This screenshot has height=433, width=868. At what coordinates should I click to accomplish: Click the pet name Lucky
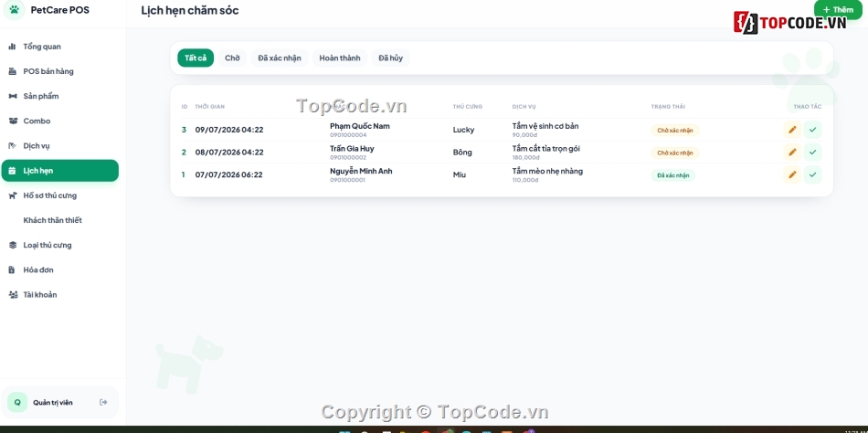[x=463, y=130]
